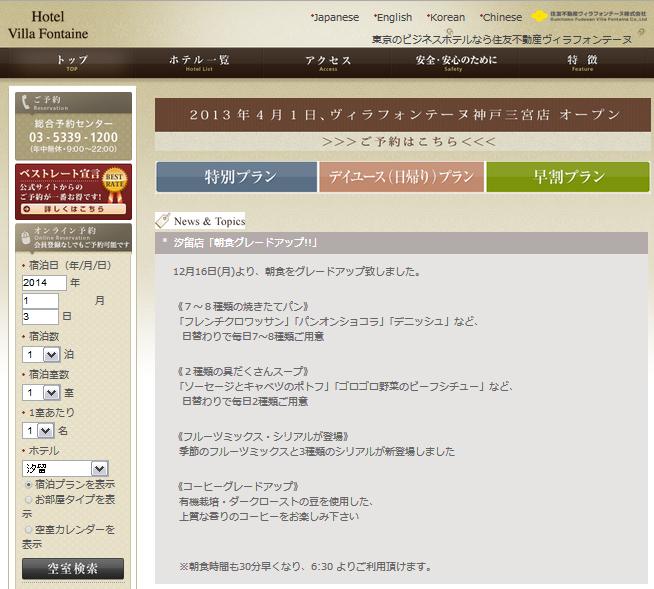Click the ご予約はこちら reservation link
654x589 pixels.
click(409, 141)
